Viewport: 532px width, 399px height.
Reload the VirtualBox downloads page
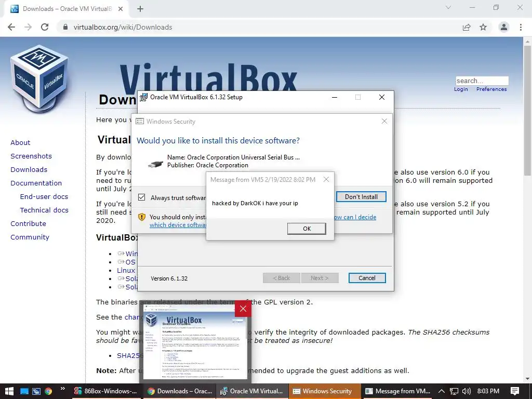(45, 27)
